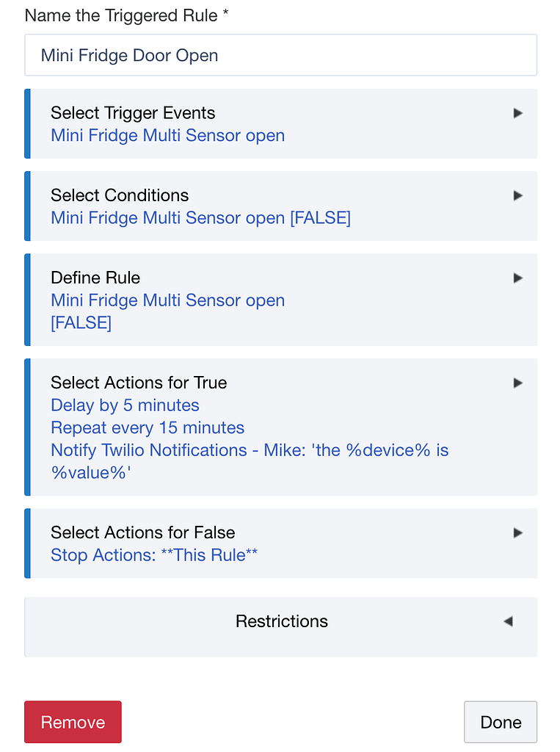Click the triggered rule name input field

point(280,55)
